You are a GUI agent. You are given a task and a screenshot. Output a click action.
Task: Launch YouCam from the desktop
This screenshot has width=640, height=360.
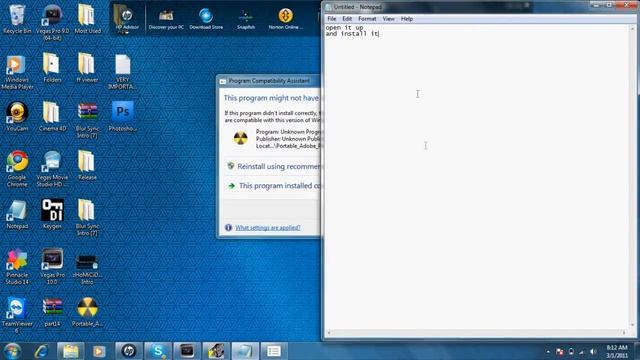pos(17,117)
